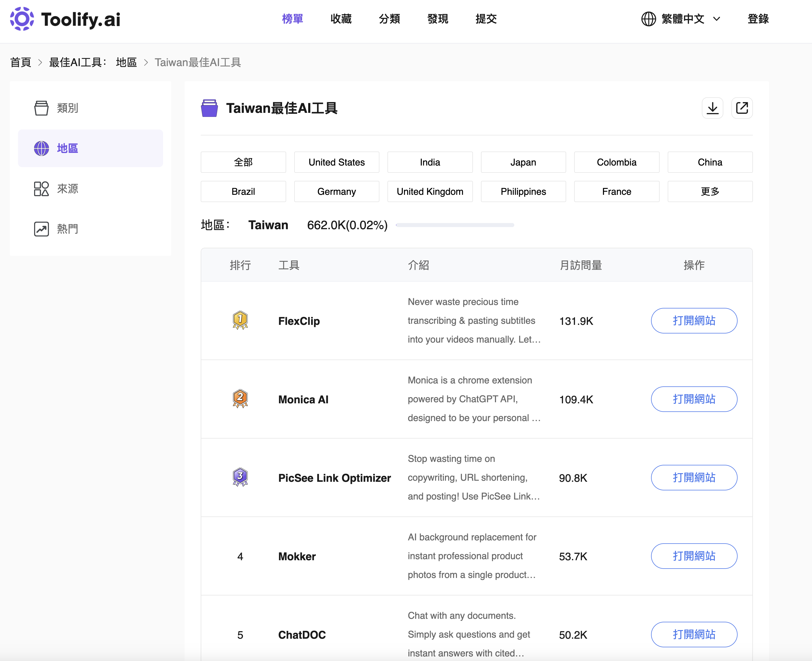Filter by United States region
The width and height of the screenshot is (812, 661).
click(336, 163)
